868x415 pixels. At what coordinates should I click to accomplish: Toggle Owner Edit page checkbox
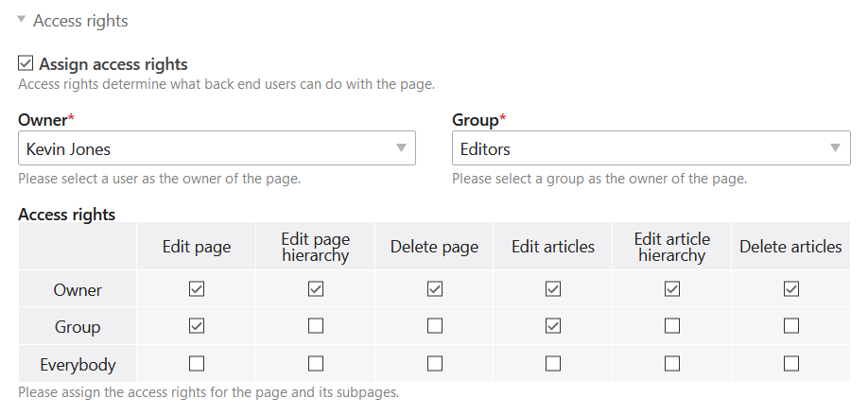[197, 289]
